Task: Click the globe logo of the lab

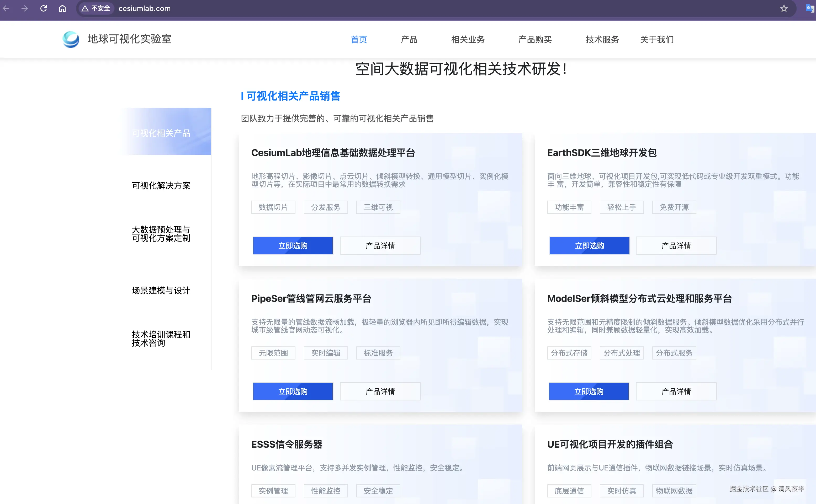Action: [x=71, y=39]
